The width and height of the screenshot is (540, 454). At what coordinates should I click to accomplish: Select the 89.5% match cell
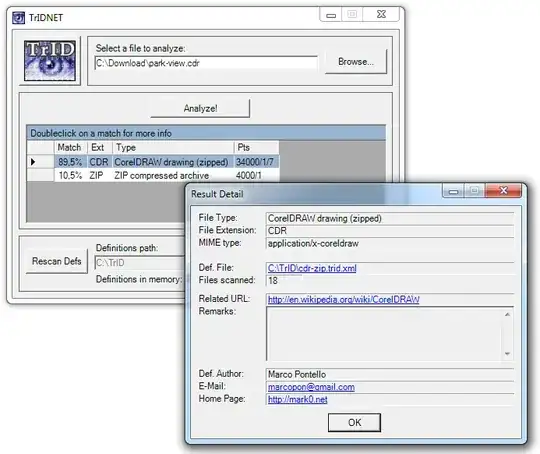[71, 162]
